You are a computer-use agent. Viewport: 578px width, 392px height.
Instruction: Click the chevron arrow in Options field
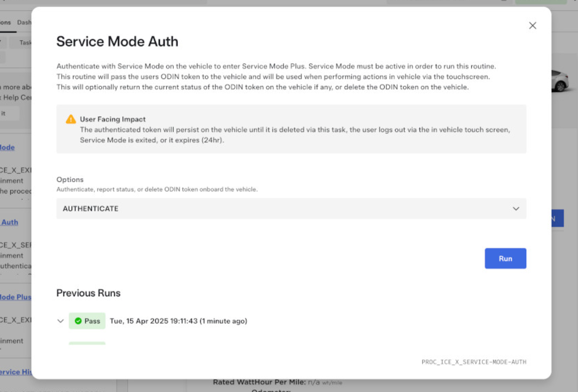(x=516, y=209)
